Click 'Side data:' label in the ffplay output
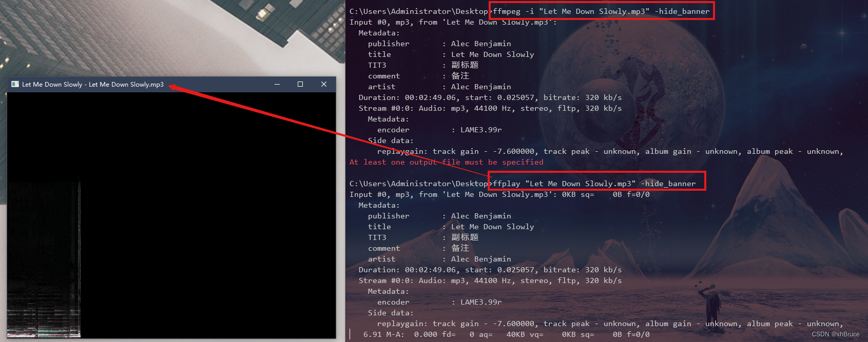 [x=391, y=313]
